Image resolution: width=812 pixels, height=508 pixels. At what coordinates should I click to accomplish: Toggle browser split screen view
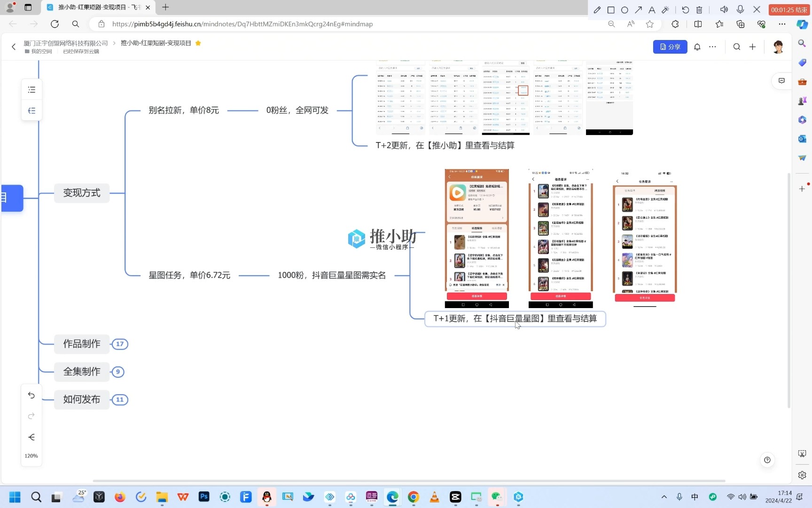(698, 24)
